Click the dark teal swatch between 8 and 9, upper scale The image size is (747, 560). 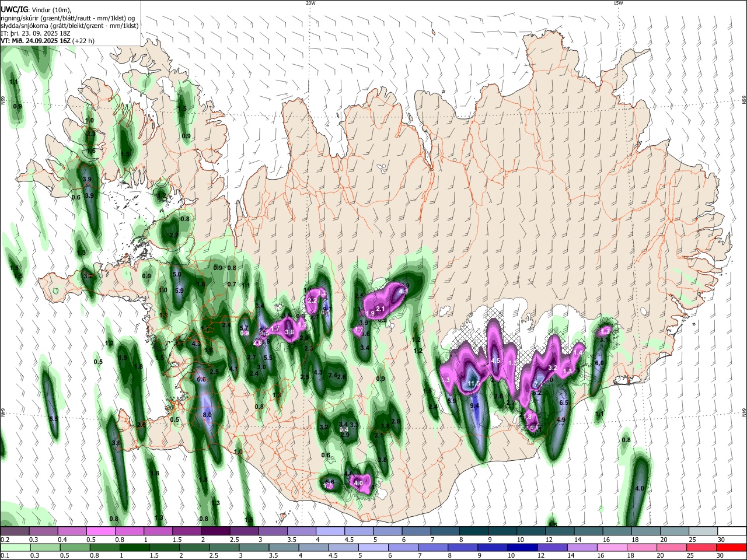tap(474, 531)
